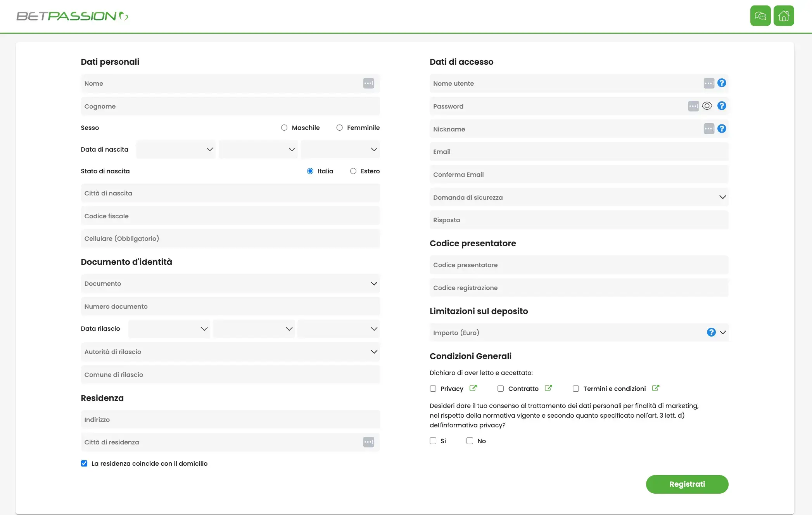The height and width of the screenshot is (515, 812).
Task: Open first Data rilascio dropdown
Action: (x=169, y=329)
